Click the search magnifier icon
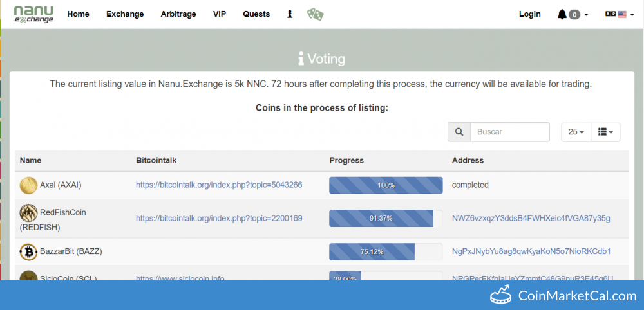The width and height of the screenshot is (644, 310). (x=459, y=132)
